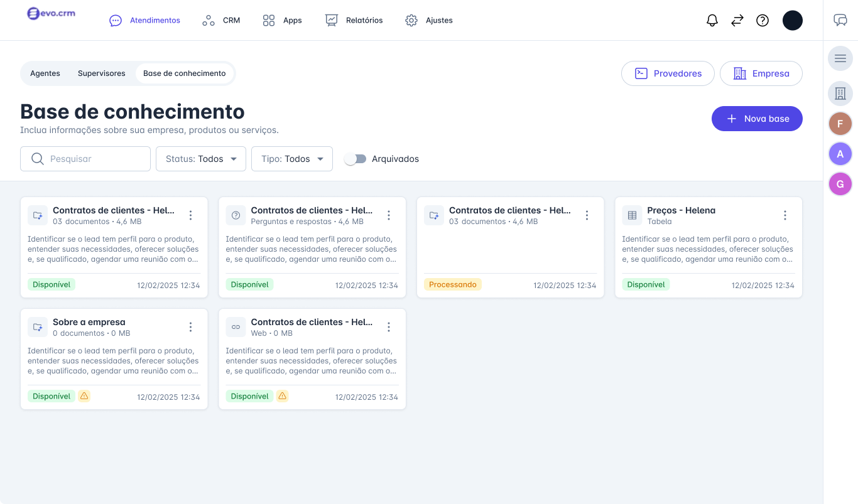Select the building icon in right sidebar
Screen dimensions: 858x504
pos(840,94)
